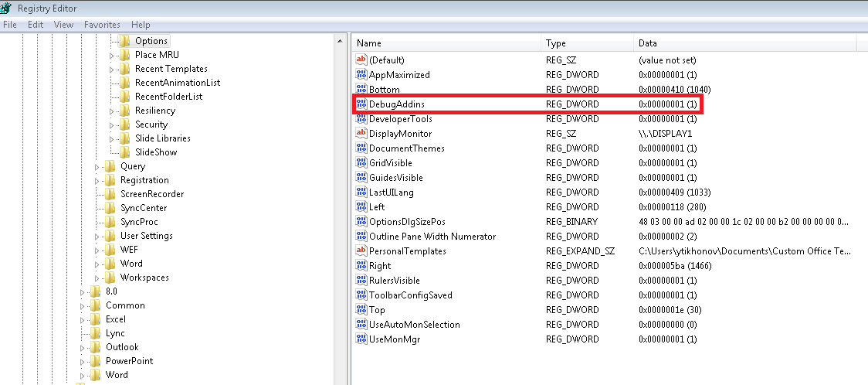
Task: Click the Registry Editor title bar icon
Action: 6,9
